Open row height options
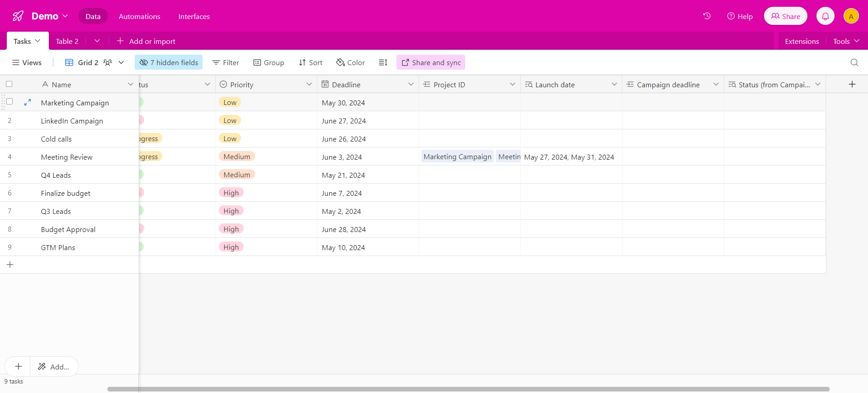868x393 pixels. point(383,62)
